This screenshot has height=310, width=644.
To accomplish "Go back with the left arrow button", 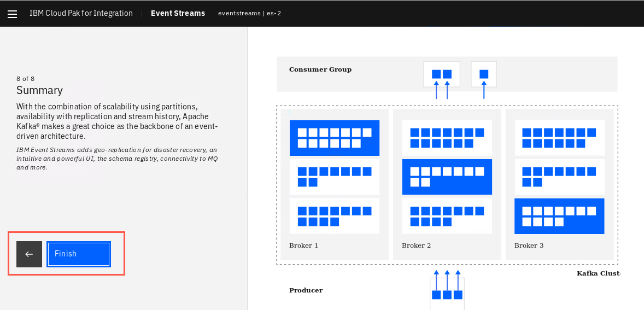I will (29, 254).
